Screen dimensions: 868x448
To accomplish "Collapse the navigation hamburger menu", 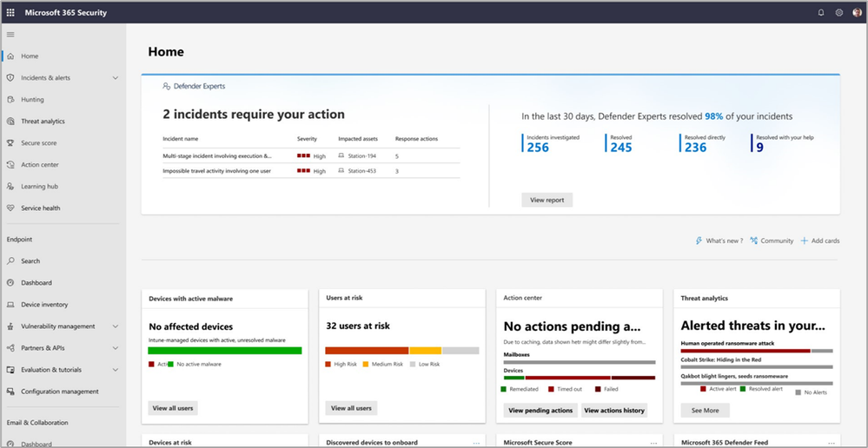I will [x=10, y=34].
